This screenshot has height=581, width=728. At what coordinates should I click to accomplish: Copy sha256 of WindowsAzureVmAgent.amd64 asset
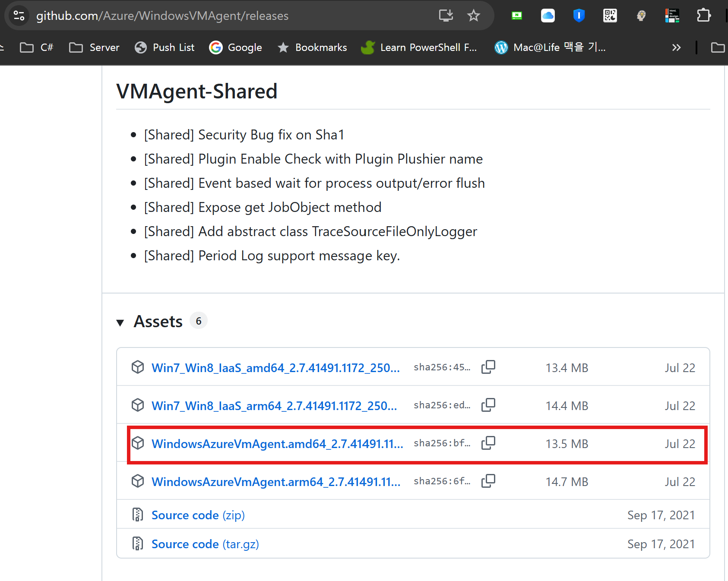tap(488, 443)
